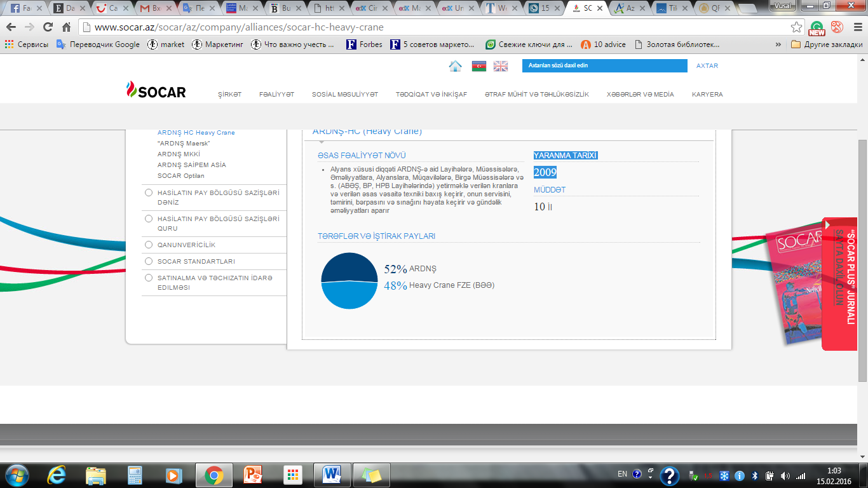Open the FƏALİYYƏT menu
This screenshot has width=868, height=488.
[x=276, y=94]
